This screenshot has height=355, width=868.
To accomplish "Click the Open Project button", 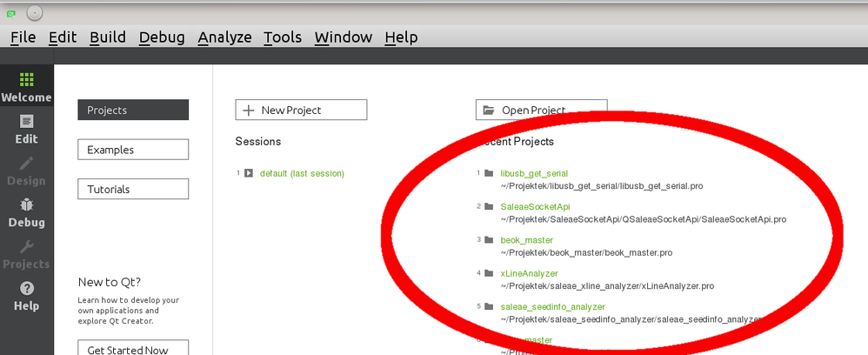I will 541,110.
